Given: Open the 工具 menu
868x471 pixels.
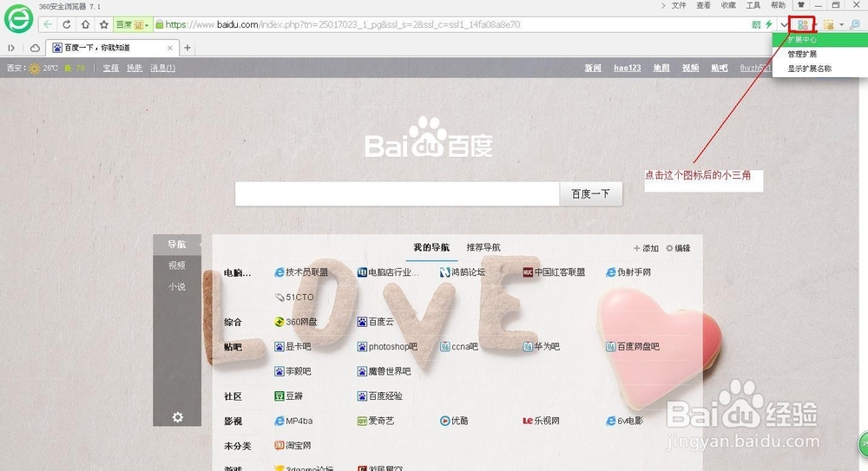Looking at the screenshot, I should (x=753, y=5).
